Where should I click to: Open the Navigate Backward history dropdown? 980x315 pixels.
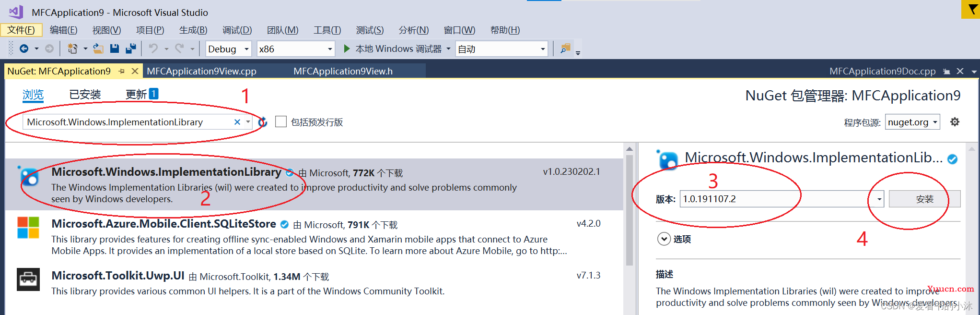coord(36,48)
